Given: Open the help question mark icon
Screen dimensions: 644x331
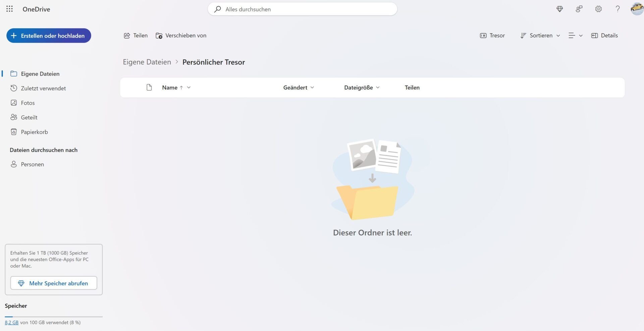Looking at the screenshot, I should (618, 9).
